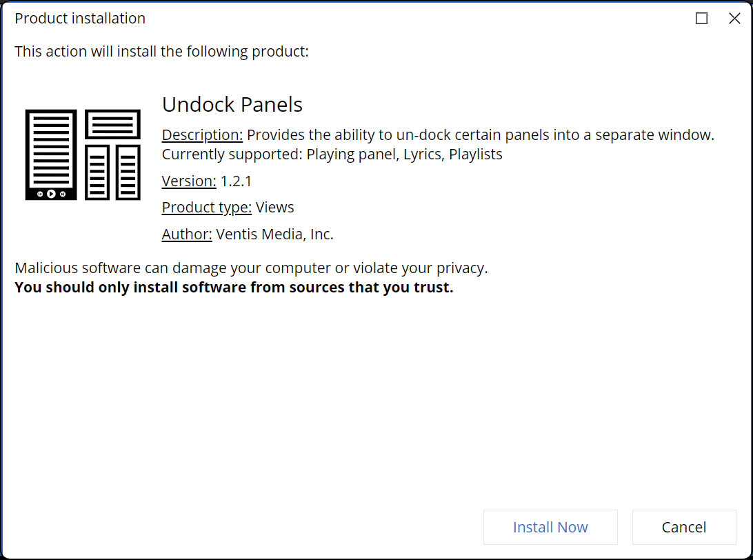This screenshot has height=560, width=753.
Task: Click the underlined Description label
Action: coord(202,135)
